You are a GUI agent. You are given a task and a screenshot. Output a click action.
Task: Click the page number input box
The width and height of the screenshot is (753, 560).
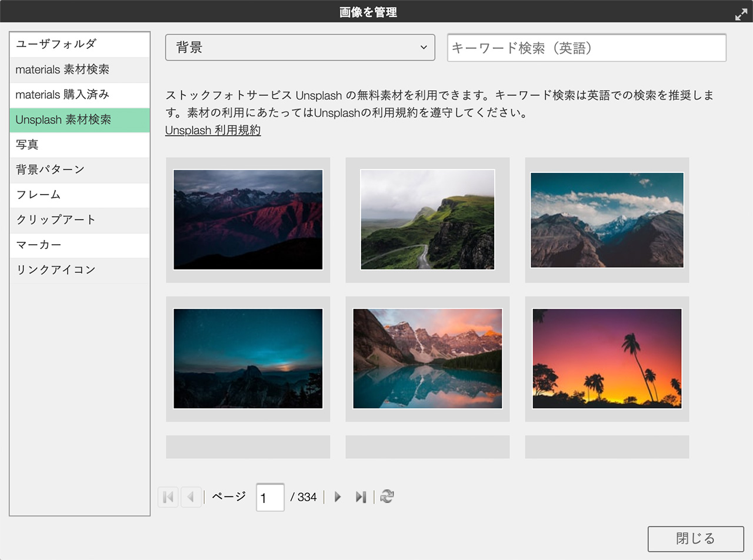269,497
